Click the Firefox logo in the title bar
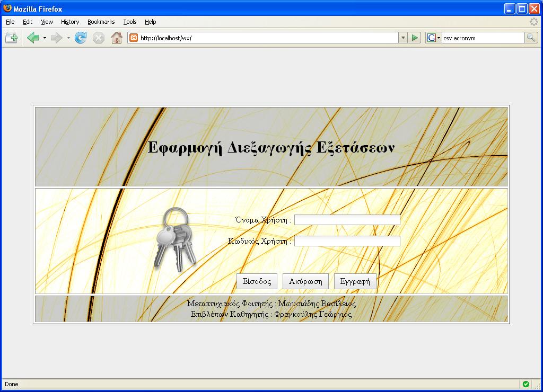This screenshot has height=392, width=543. (7, 8)
